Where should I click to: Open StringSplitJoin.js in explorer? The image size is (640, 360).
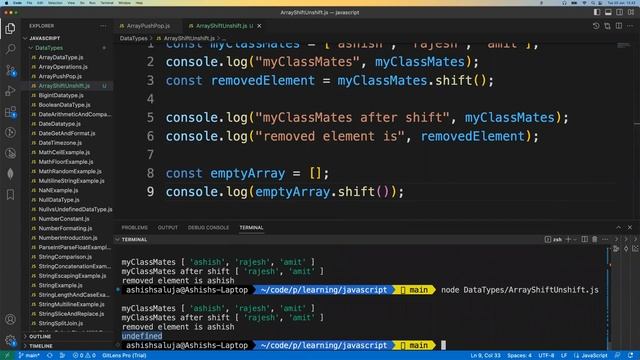point(60,323)
